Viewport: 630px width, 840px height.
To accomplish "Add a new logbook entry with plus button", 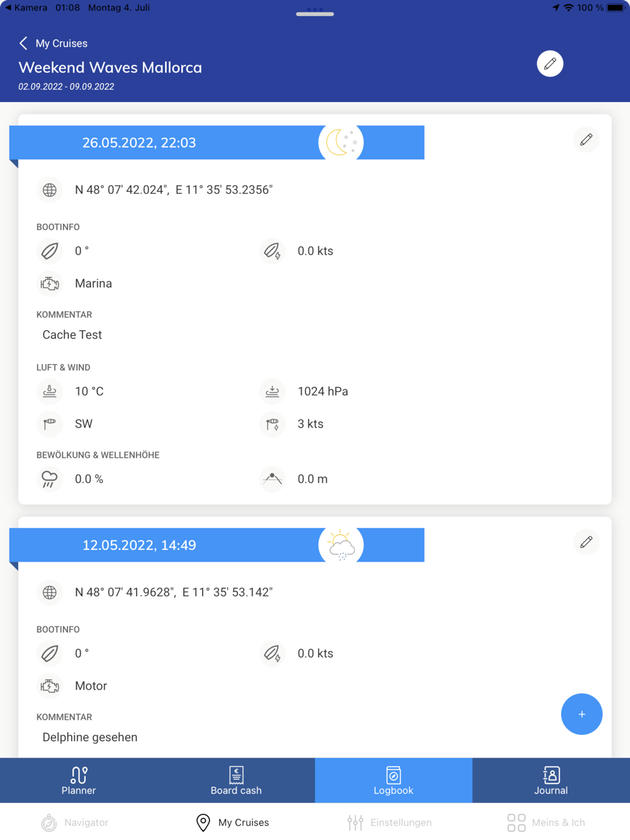I will pos(581,714).
